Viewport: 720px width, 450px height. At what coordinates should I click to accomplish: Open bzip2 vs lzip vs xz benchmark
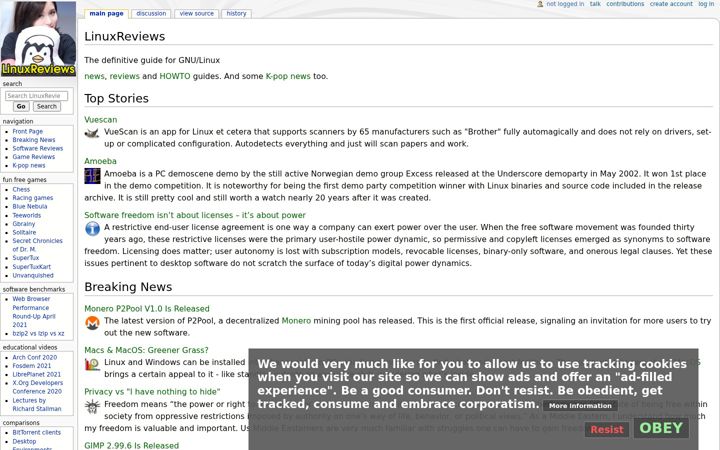pos(38,333)
